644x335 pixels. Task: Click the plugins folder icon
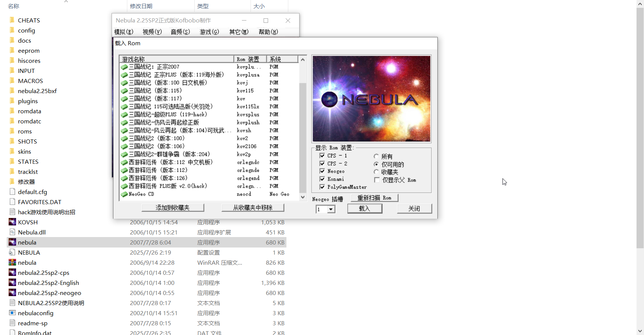[x=12, y=101]
